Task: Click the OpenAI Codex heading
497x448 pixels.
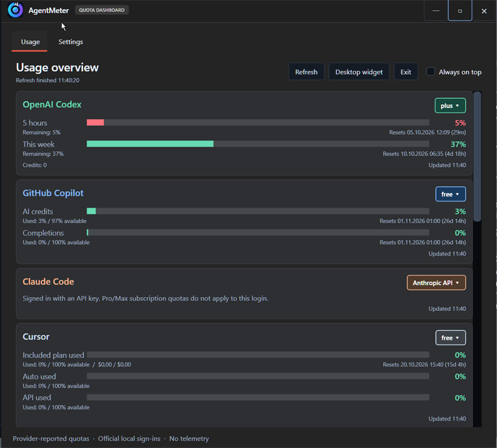Action: pos(52,105)
